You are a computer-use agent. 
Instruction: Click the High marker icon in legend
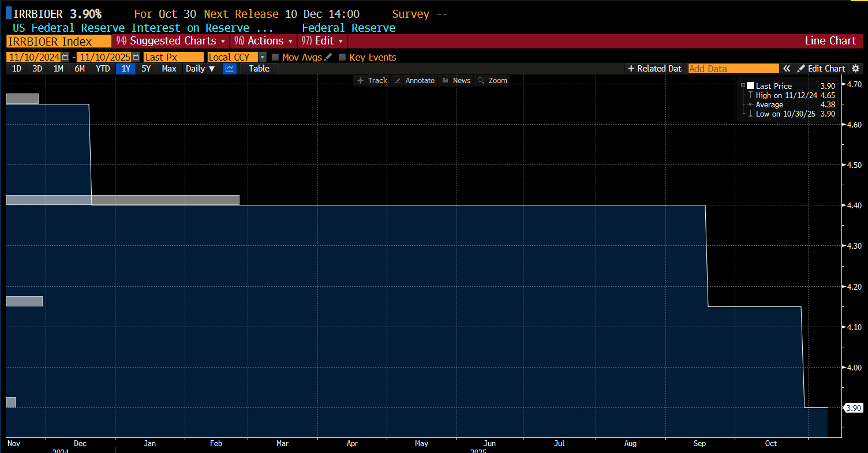pos(750,95)
